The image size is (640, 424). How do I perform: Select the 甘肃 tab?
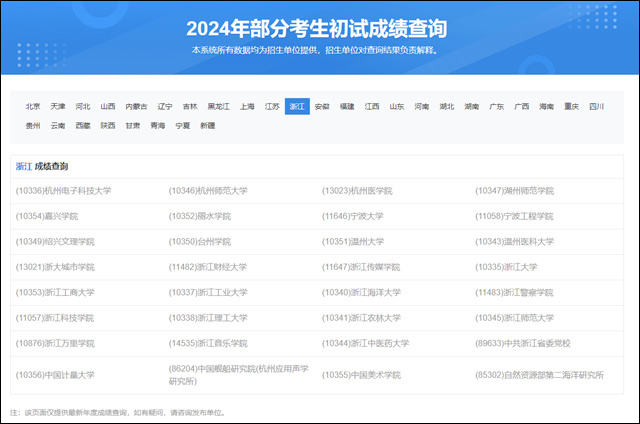pyautogui.click(x=133, y=126)
